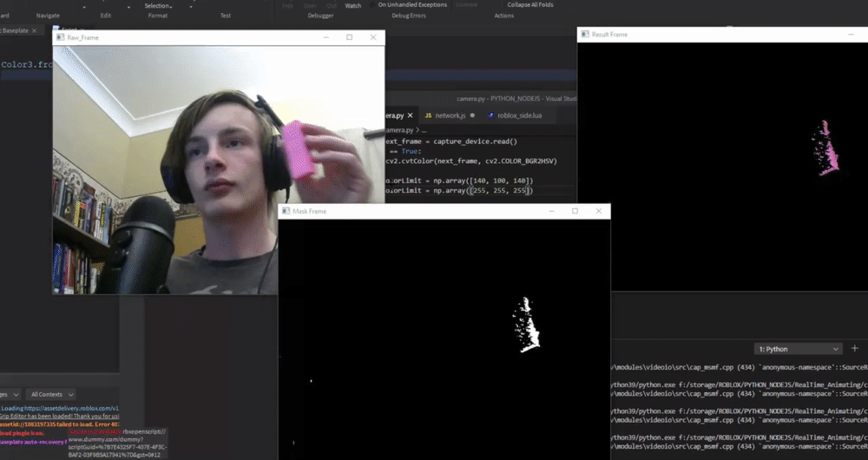Screen dimensions: 868x460
Task: Add a new terminal with plus icon
Action: pyautogui.click(x=855, y=348)
